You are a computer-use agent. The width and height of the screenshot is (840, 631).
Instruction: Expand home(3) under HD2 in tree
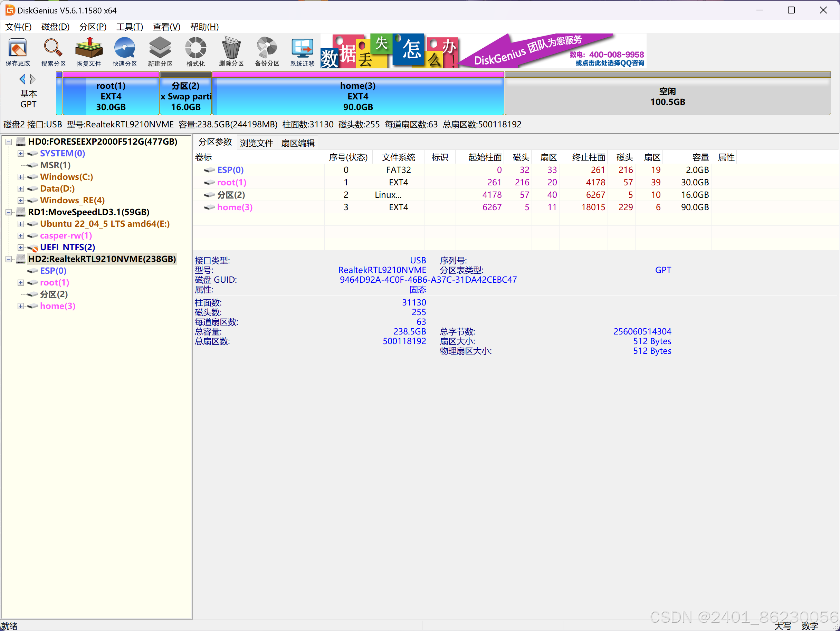click(x=20, y=306)
